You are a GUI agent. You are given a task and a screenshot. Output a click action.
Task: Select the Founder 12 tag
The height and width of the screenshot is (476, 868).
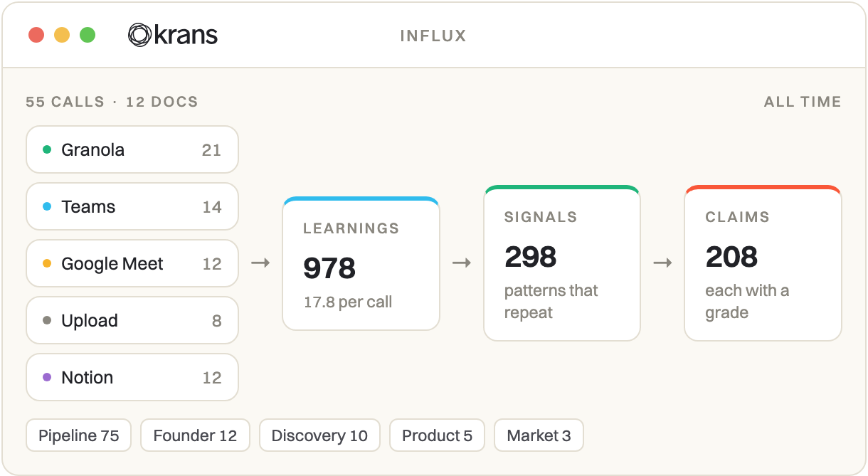(195, 435)
